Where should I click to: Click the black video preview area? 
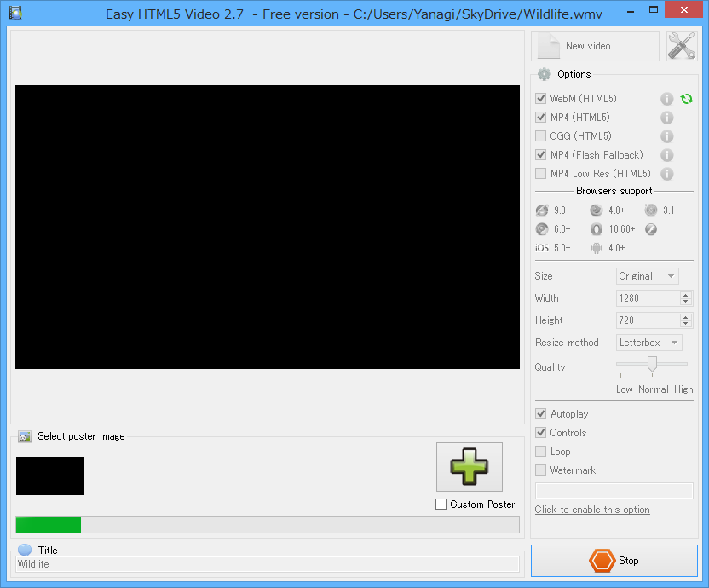coord(268,227)
